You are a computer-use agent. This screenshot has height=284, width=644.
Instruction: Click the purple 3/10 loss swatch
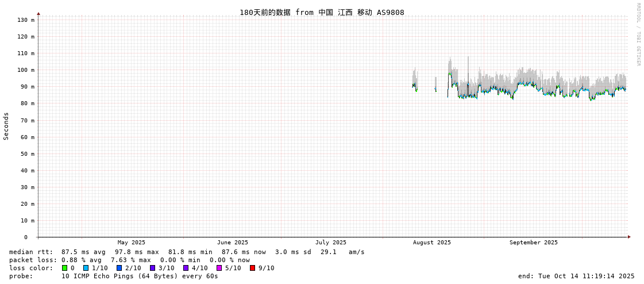click(152, 268)
